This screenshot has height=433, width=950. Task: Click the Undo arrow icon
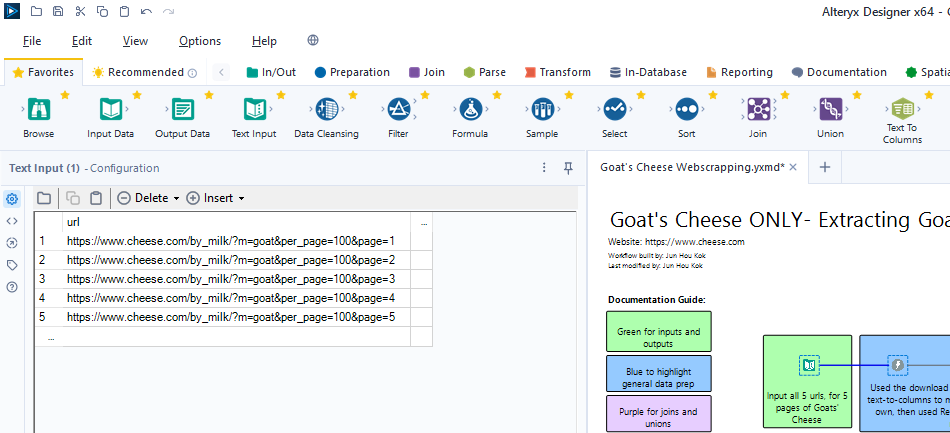146,11
